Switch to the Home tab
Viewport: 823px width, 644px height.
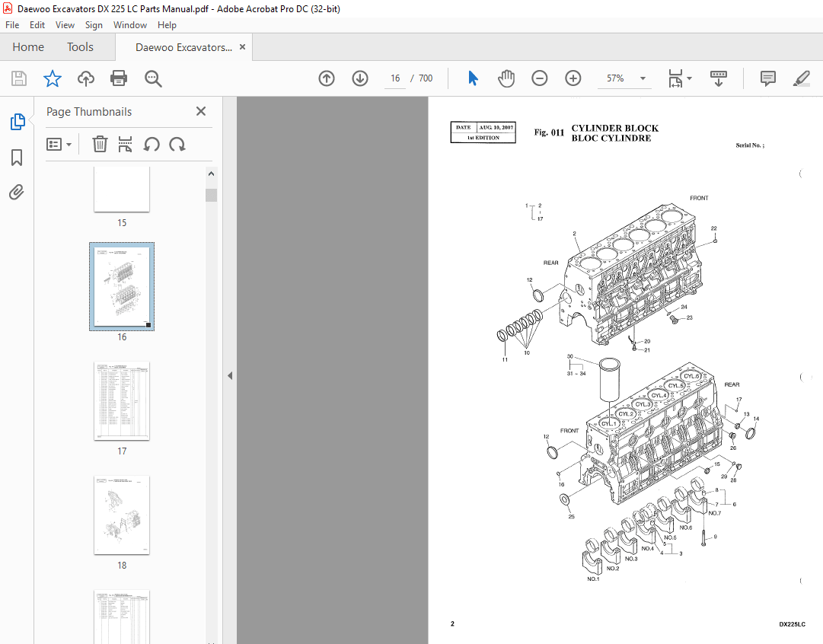click(28, 47)
